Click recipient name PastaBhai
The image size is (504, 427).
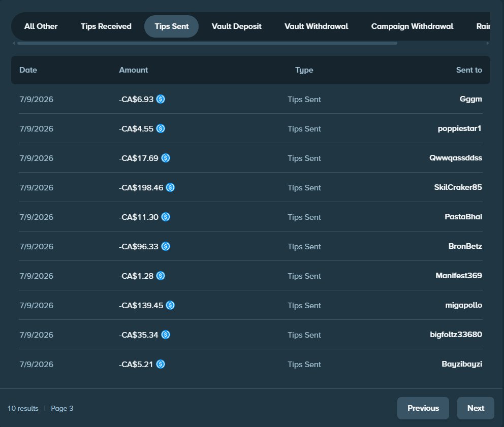pos(463,217)
